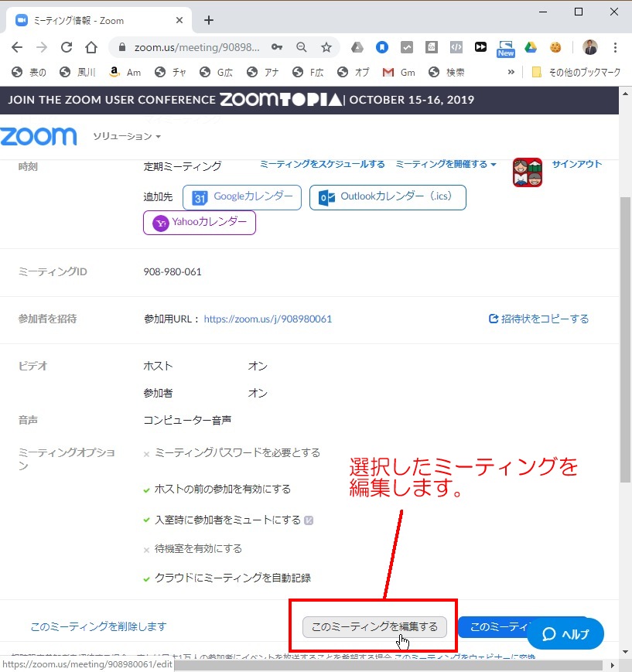Open the G広 bookmark
This screenshot has height=672, width=632.
[x=216, y=73]
